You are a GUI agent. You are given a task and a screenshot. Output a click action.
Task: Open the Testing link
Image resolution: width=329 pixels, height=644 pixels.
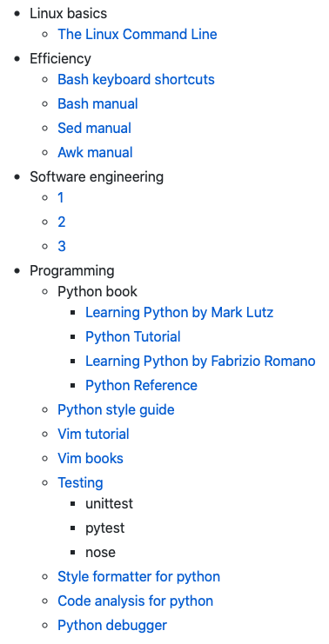(80, 482)
